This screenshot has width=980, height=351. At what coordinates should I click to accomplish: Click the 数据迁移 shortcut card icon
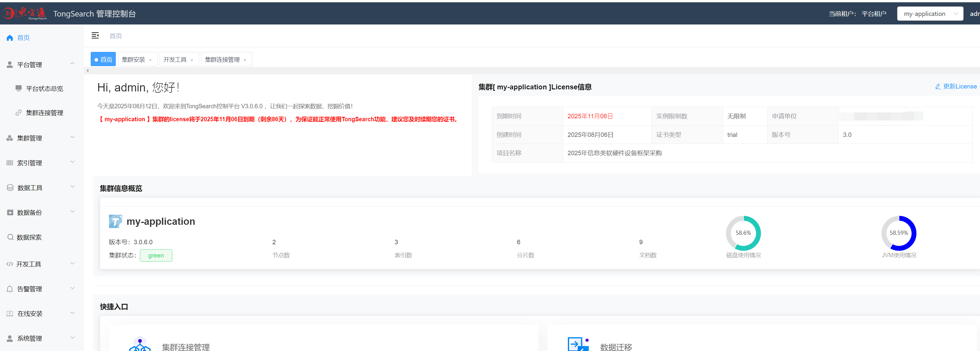click(578, 344)
